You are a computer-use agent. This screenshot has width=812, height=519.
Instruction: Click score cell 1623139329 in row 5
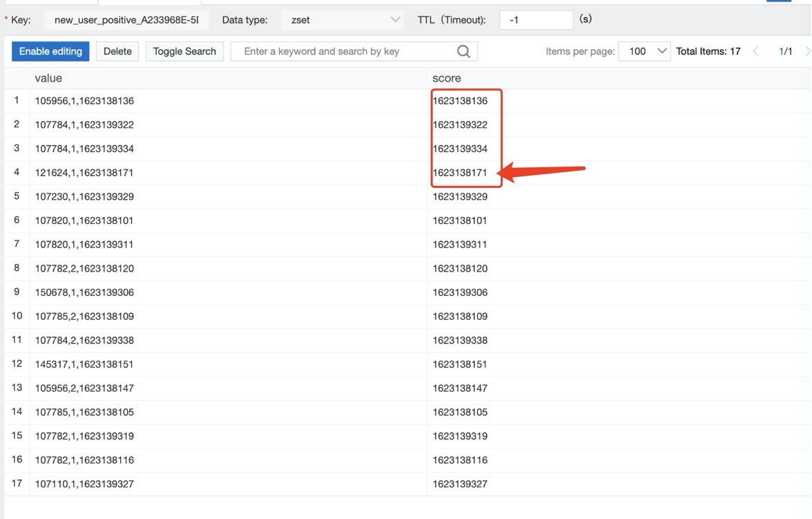[x=460, y=196]
